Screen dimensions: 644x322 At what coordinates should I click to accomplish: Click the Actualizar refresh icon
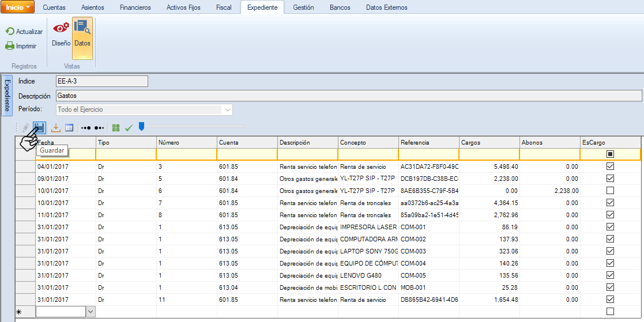(x=10, y=32)
